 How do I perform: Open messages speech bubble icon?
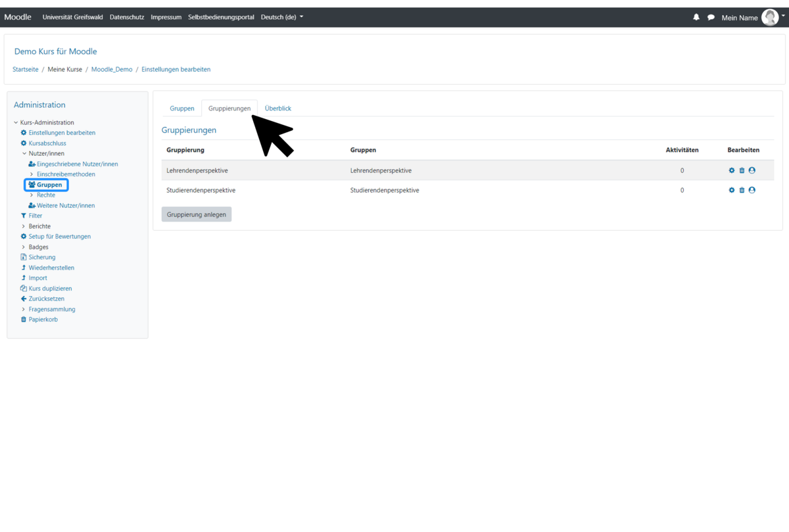(x=711, y=18)
